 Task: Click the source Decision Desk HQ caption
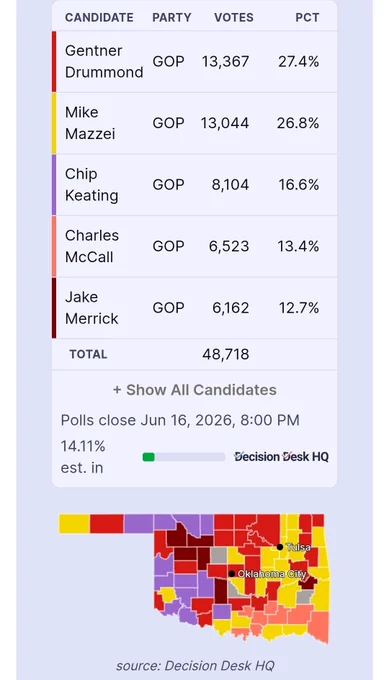195,666
